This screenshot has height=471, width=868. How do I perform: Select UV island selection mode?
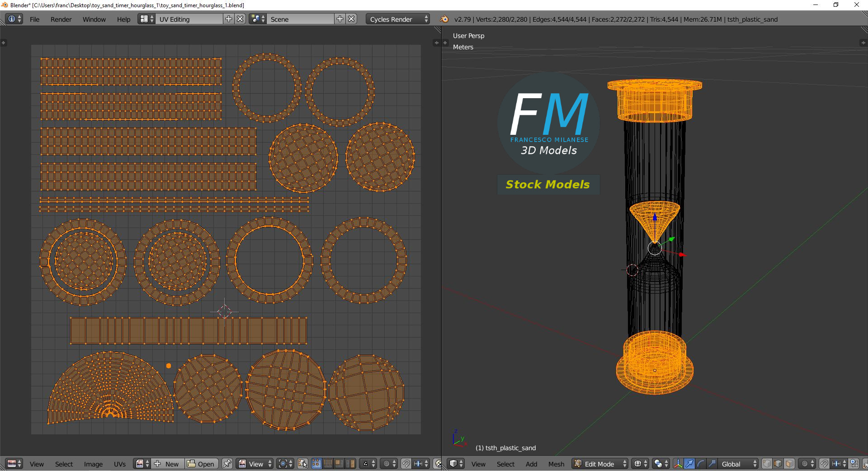pyautogui.click(x=350, y=464)
